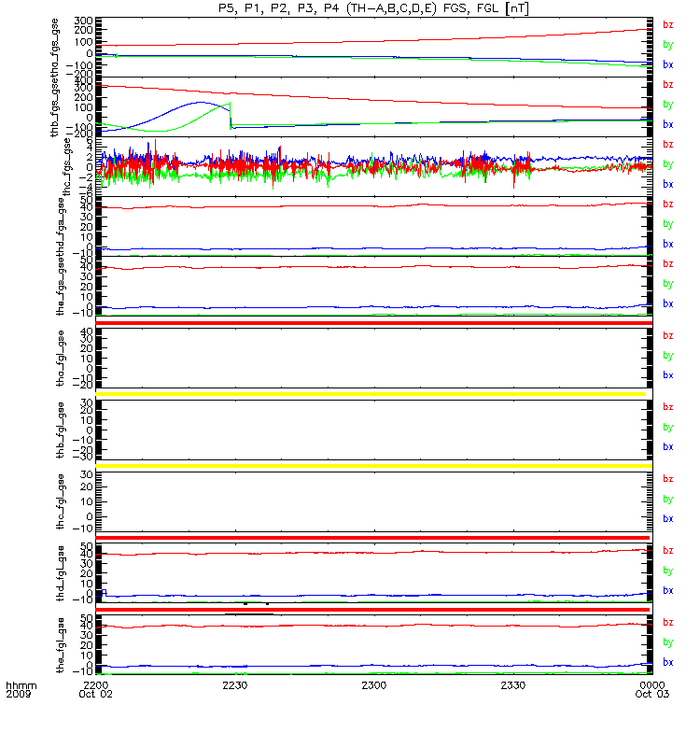This screenshot has height=747, width=700.
Task: Click bx legend of the_fgl_gse panel
Action: 668,663
